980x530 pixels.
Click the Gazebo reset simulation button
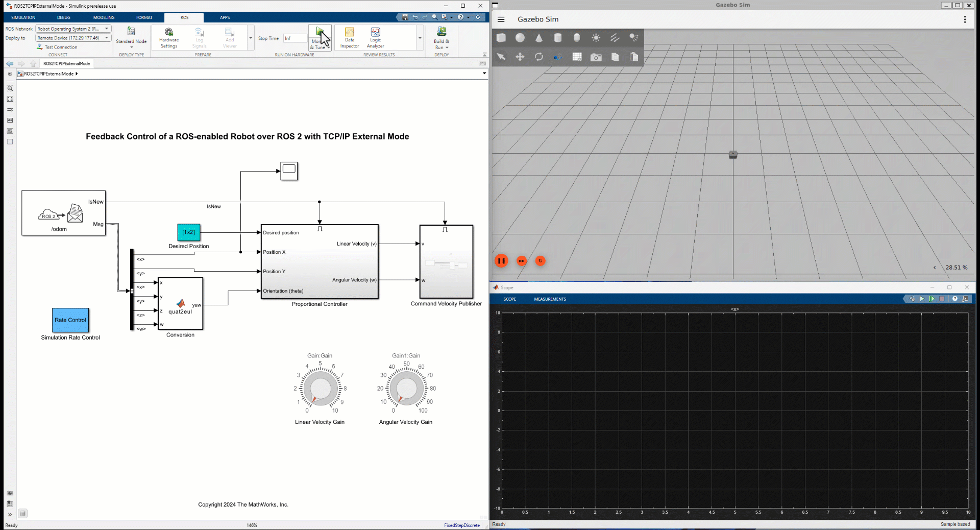click(540, 261)
